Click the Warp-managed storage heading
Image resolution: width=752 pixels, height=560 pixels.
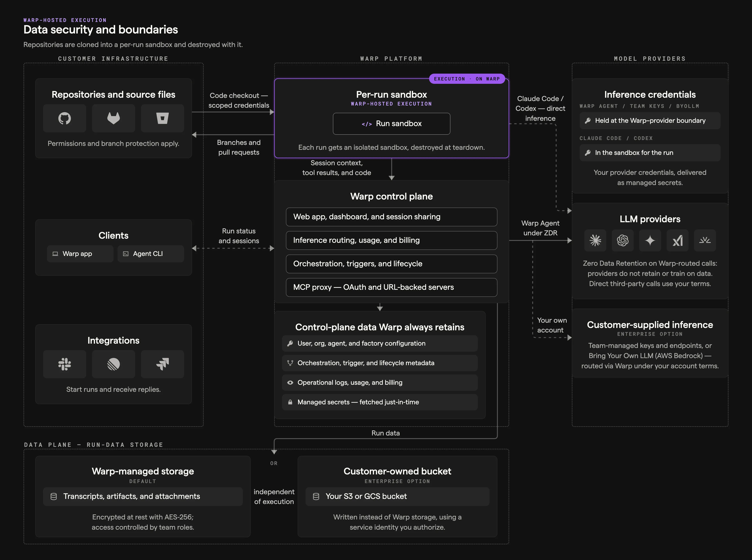click(x=143, y=471)
